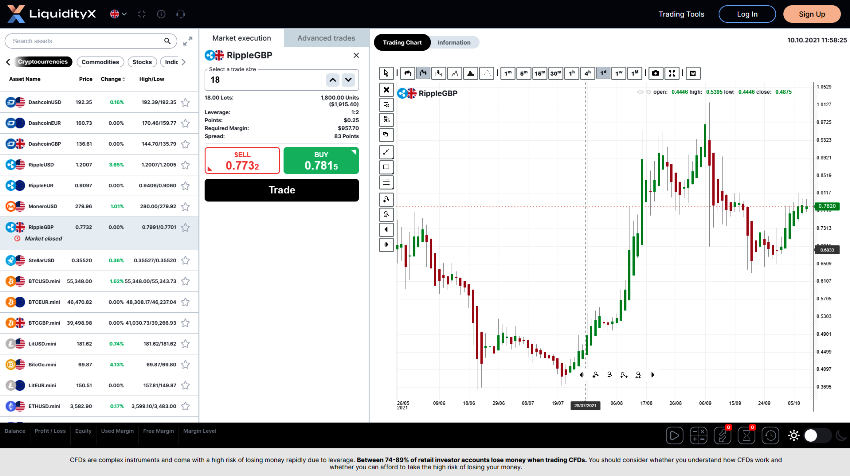This screenshot has height=476, width=850.
Task: Open the play tutorial icon in bottom bar
Action: coord(674,435)
